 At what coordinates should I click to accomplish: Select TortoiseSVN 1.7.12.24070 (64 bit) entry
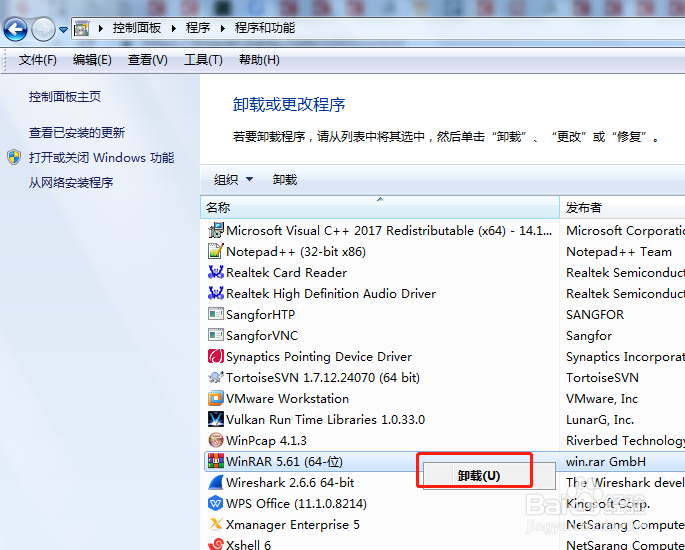[322, 377]
